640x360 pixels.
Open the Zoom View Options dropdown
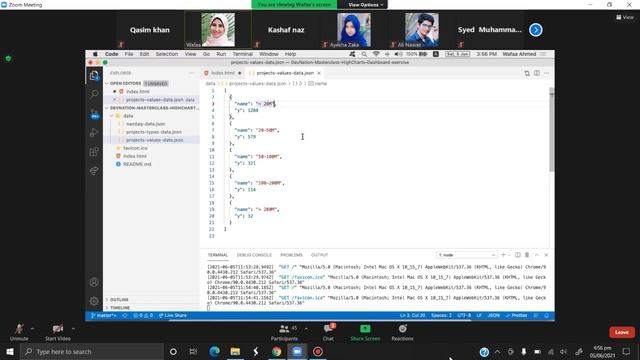pos(365,5)
